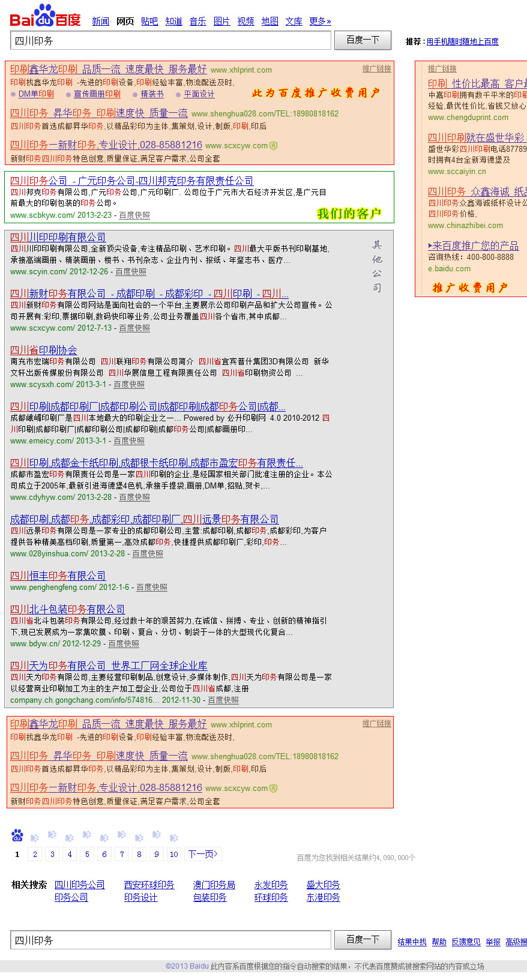Go to the 地图 search category
The image size is (527, 980).
pos(270,22)
